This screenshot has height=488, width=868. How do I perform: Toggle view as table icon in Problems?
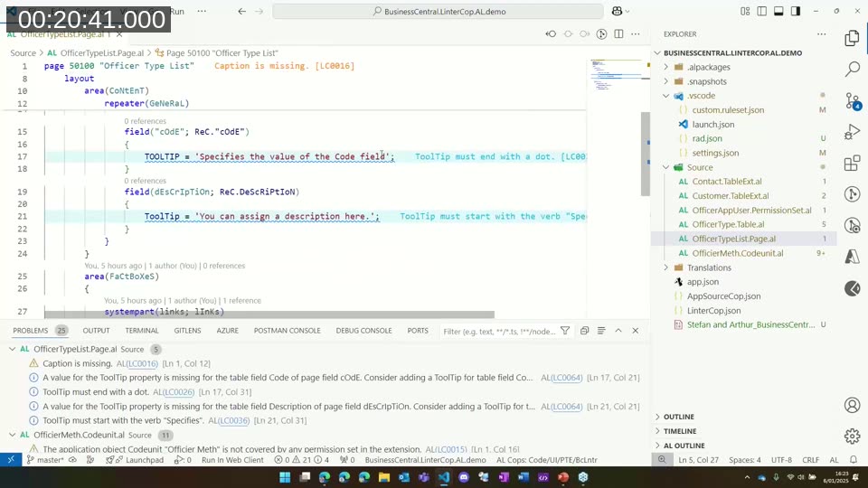pos(601,331)
